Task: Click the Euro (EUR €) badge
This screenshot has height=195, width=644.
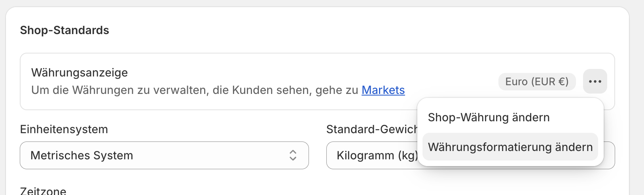Action: tap(537, 82)
